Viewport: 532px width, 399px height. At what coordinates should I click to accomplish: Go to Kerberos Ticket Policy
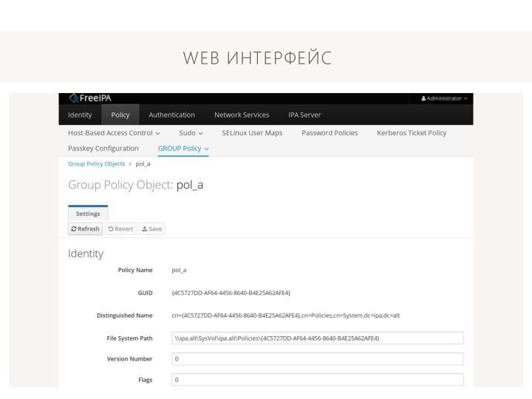412,133
